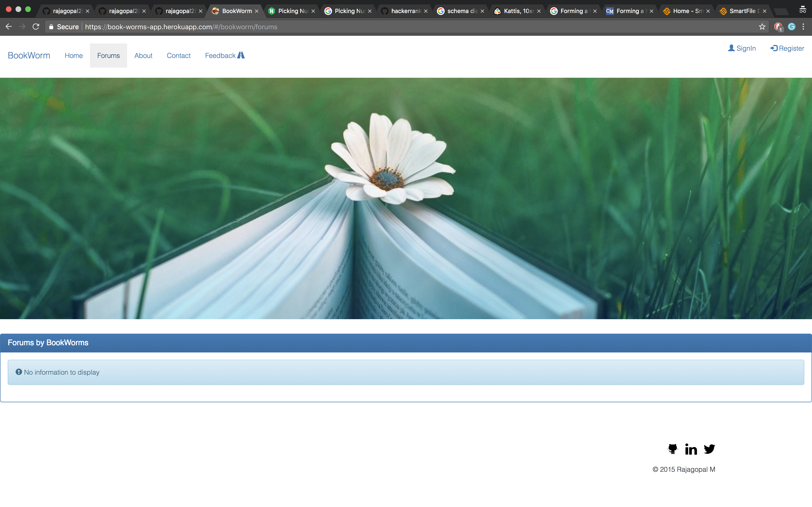Viewport: 812px width, 507px height.
Task: Click the red extension icon with badge
Action: pyautogui.click(x=778, y=27)
